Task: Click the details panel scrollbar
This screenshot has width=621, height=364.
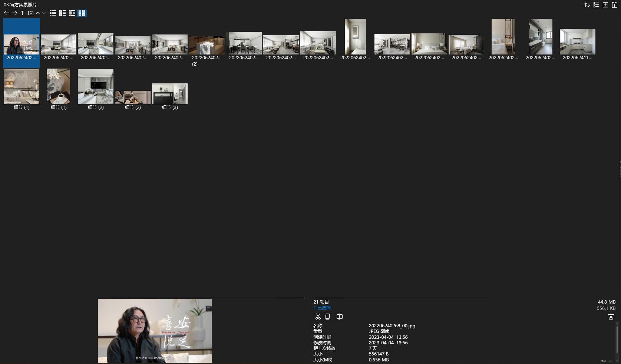Action: pyautogui.click(x=617, y=339)
